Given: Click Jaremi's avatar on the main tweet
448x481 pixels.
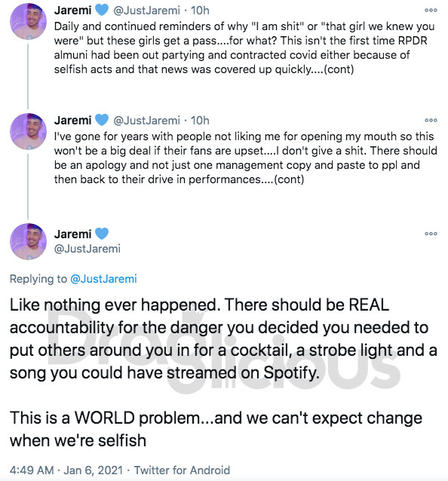Looking at the screenshot, I should point(28,241).
